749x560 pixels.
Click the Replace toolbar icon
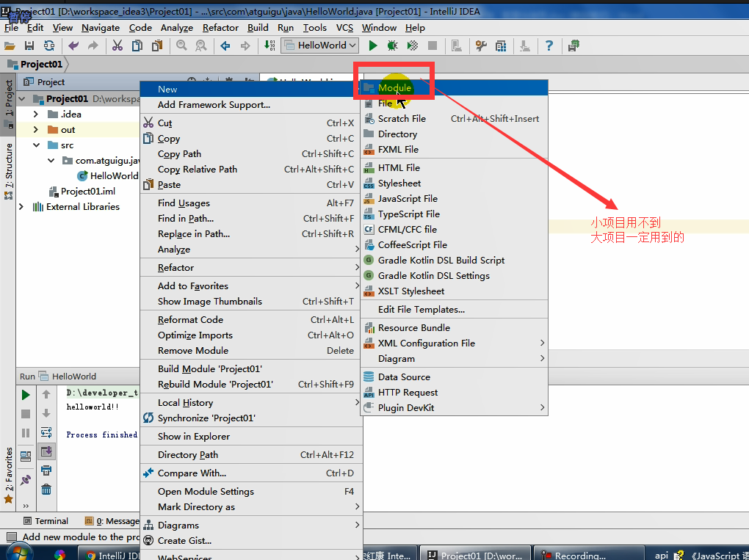(x=201, y=46)
